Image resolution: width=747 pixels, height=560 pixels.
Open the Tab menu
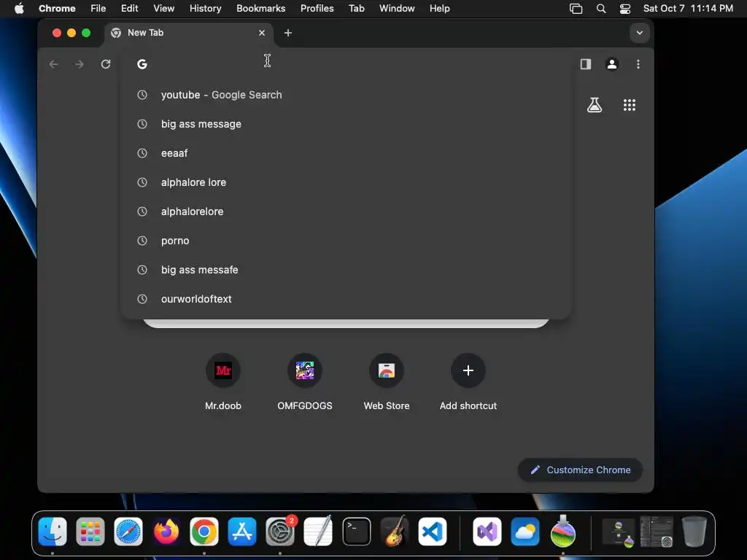click(x=356, y=9)
